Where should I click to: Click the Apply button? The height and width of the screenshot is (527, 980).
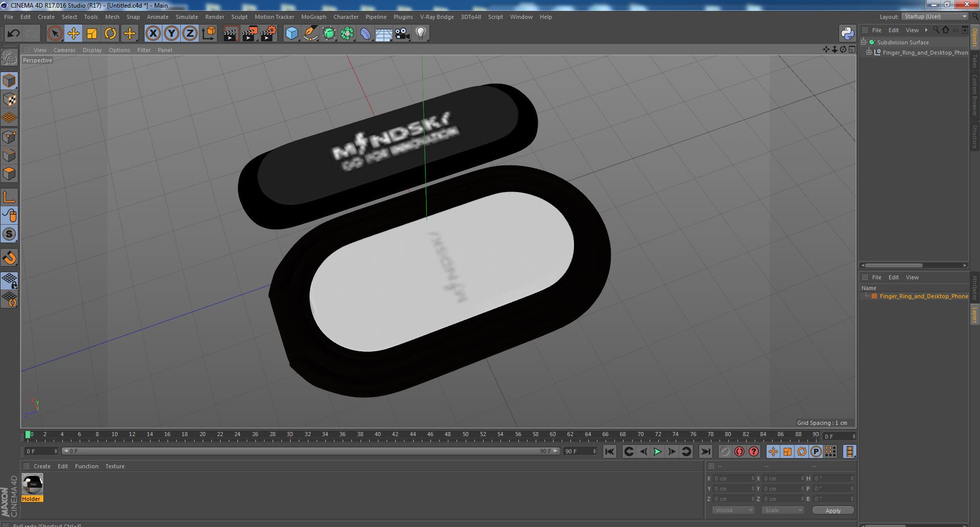(x=833, y=510)
